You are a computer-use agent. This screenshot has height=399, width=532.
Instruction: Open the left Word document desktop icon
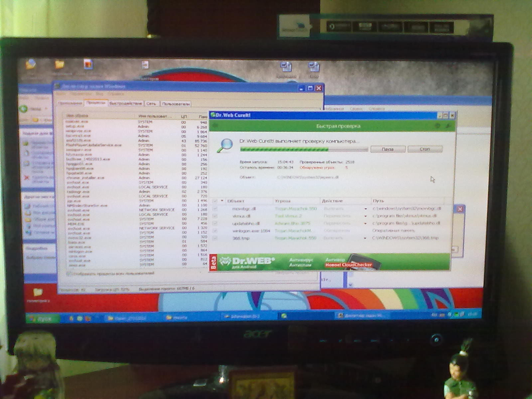286,67
